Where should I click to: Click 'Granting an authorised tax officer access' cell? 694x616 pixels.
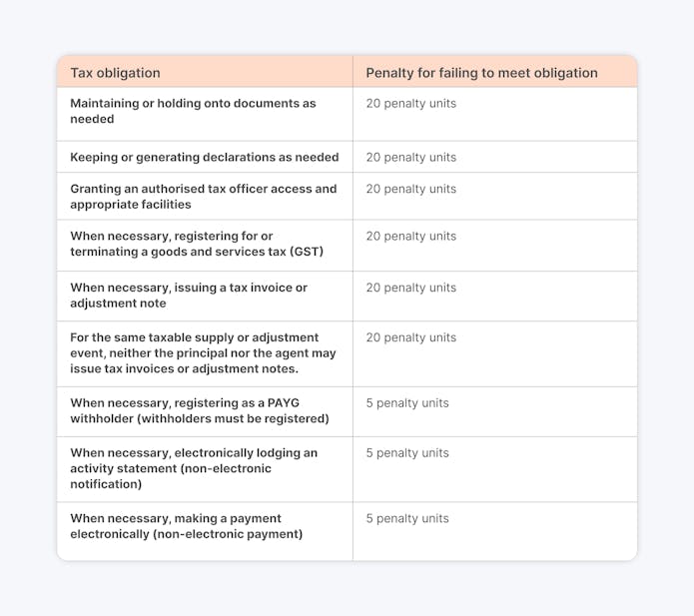click(203, 197)
